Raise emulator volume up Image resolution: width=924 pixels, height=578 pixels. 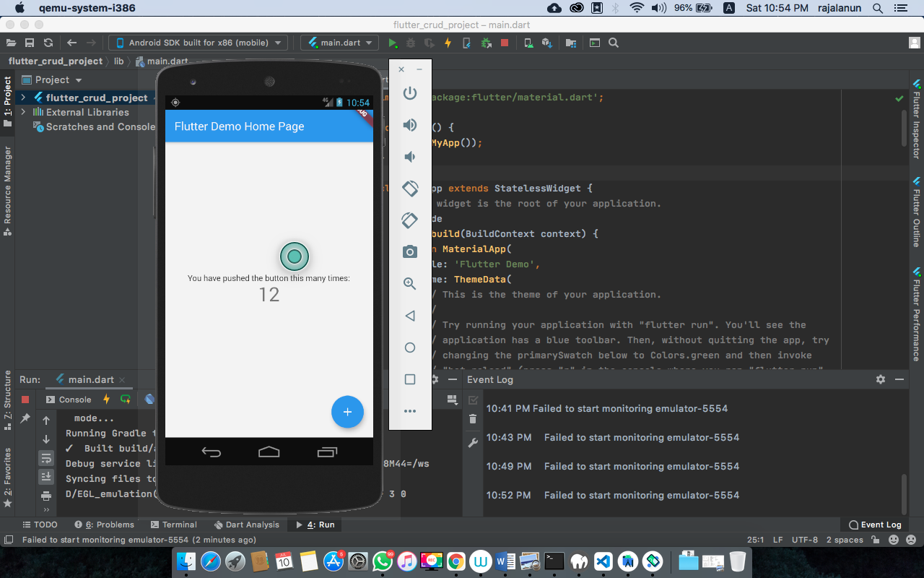tap(410, 125)
